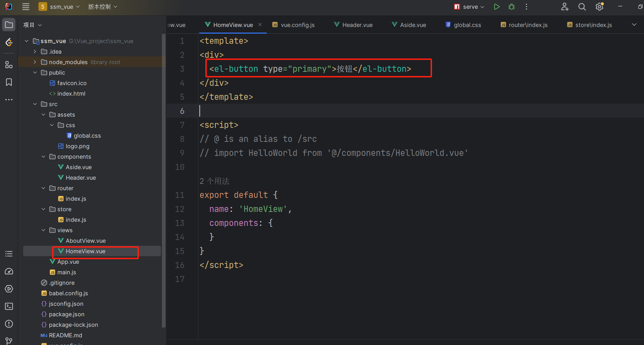Open Search Everywhere magnifier

[x=582, y=7]
